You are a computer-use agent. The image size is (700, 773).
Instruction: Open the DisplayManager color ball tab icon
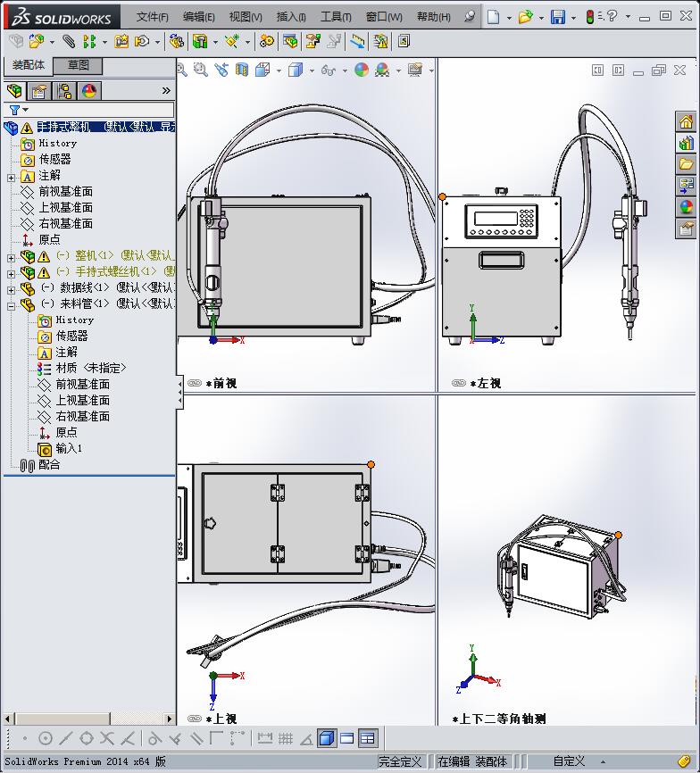coord(89,91)
